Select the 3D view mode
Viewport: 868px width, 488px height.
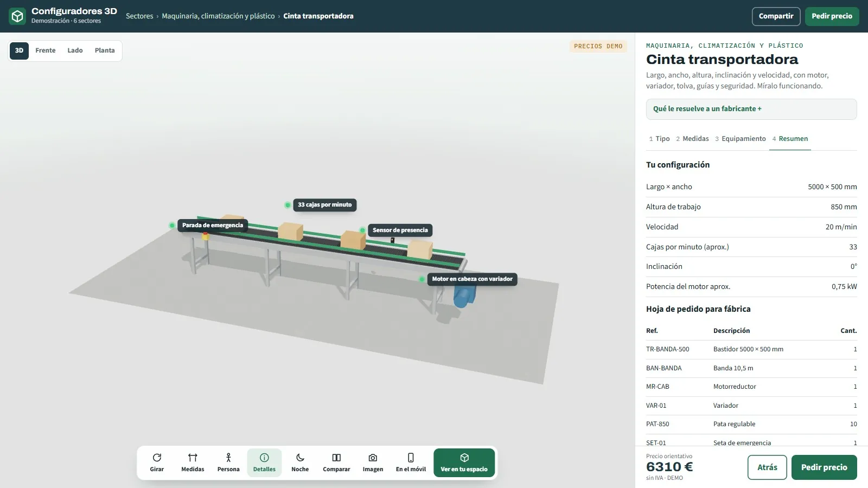point(19,50)
